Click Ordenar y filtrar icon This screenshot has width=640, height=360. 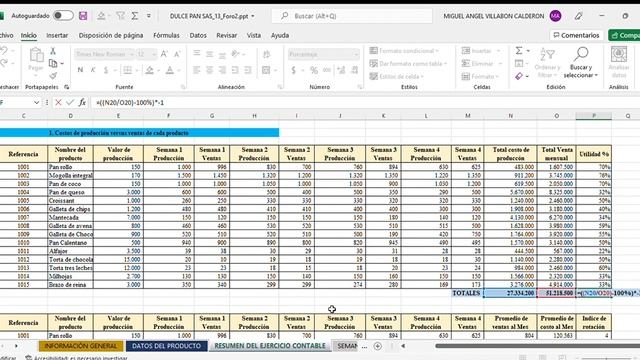click(547, 62)
